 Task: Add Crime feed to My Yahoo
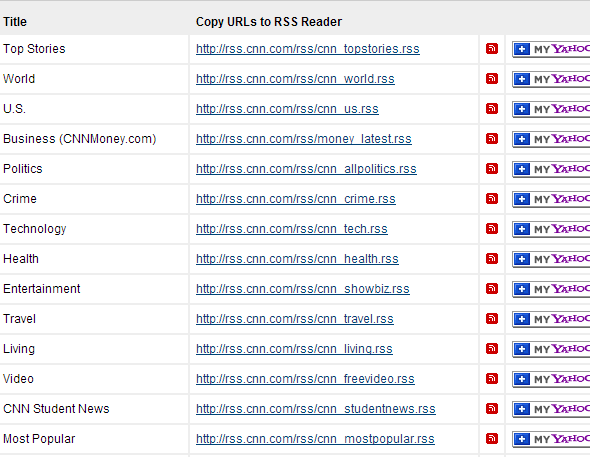pyautogui.click(x=551, y=199)
